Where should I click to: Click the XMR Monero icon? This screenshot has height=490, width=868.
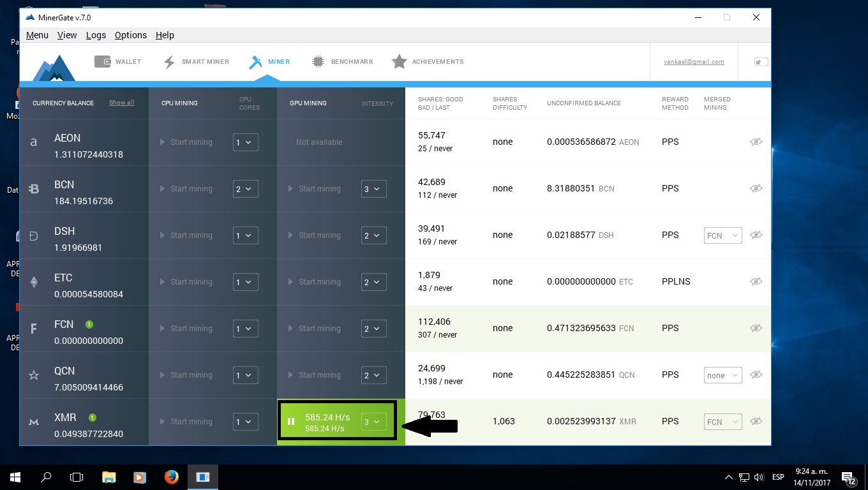34,422
